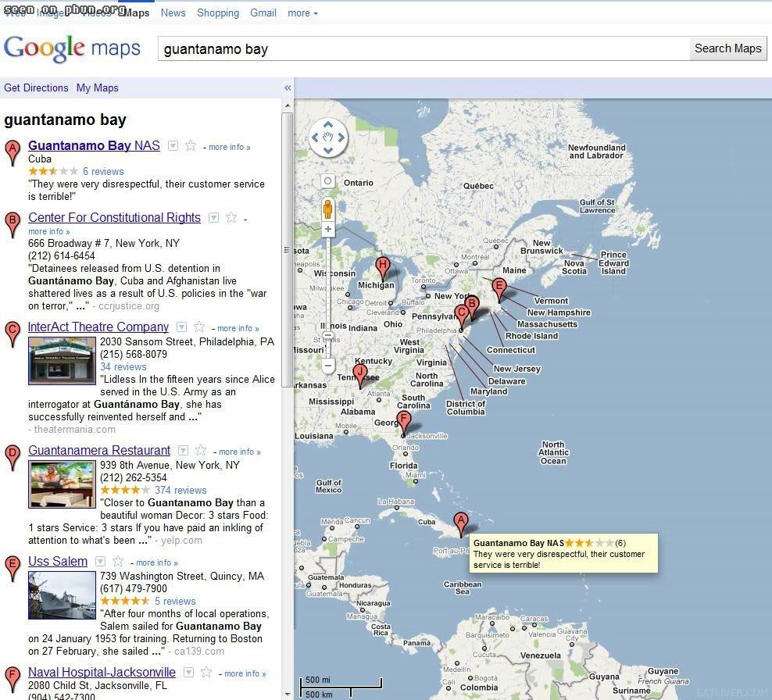Image resolution: width=772 pixels, height=700 pixels.
Task: Click the pan control hand icon
Action: coord(328,138)
